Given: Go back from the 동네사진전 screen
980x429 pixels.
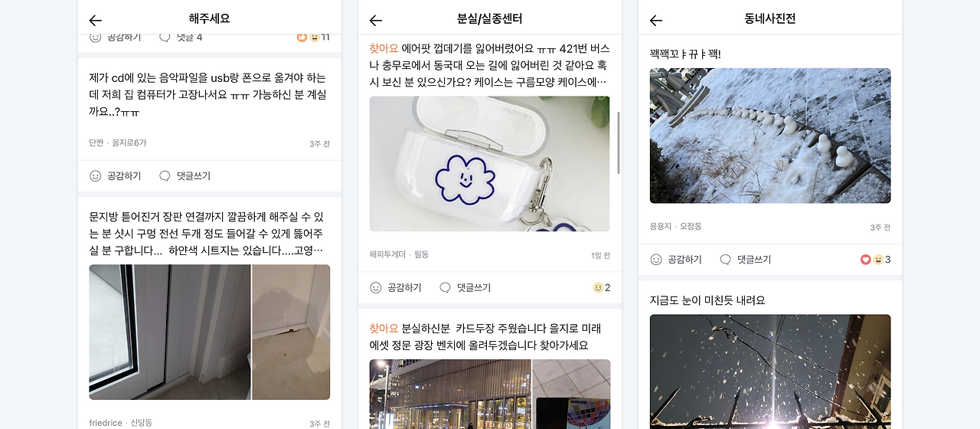Looking at the screenshot, I should click(655, 20).
